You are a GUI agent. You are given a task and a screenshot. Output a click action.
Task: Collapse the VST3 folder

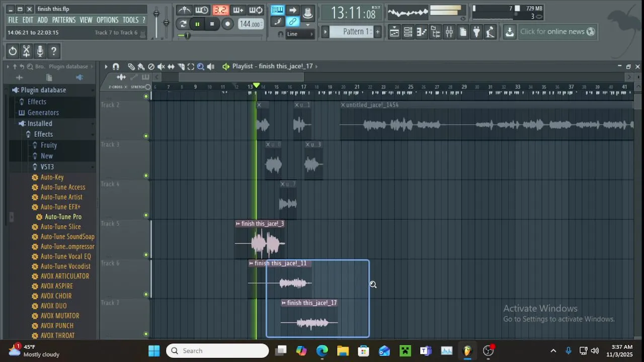[x=47, y=166]
